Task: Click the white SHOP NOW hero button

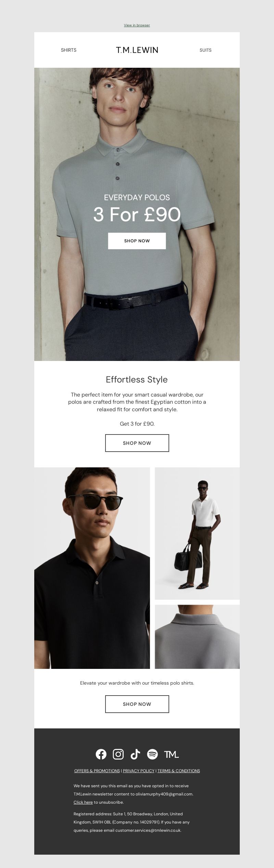Action: click(x=137, y=241)
